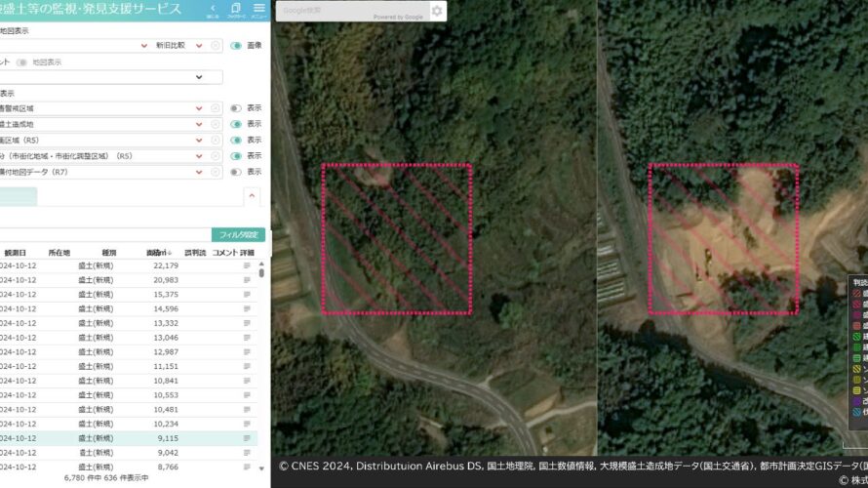Open detail icon for the 9,115 row
The image size is (868, 488).
click(247, 439)
